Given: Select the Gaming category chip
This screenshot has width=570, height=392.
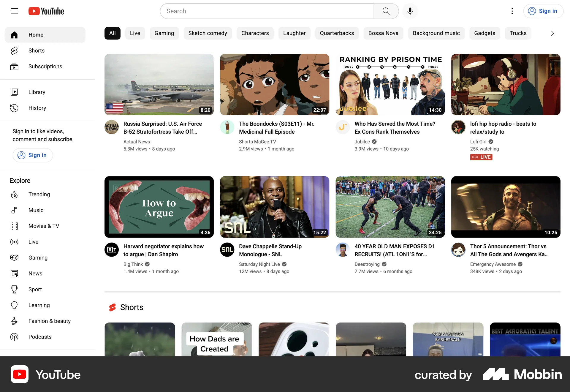Looking at the screenshot, I should (164, 33).
